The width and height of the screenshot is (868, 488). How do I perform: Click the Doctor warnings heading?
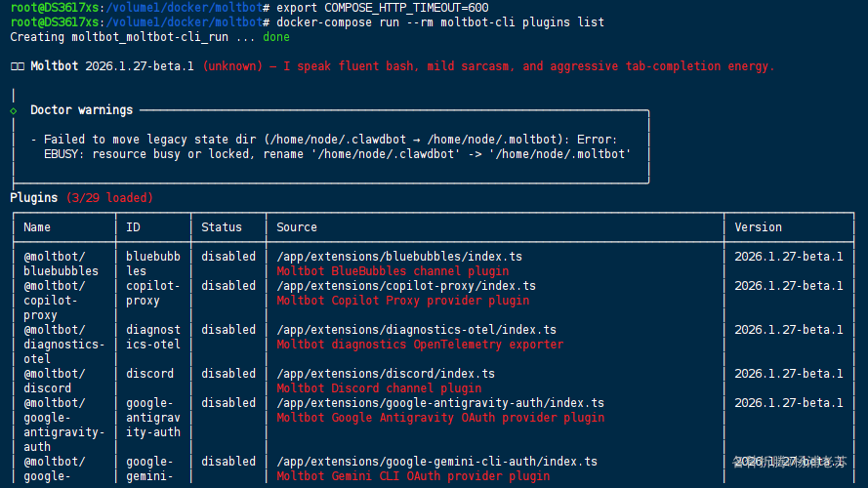[x=81, y=110]
